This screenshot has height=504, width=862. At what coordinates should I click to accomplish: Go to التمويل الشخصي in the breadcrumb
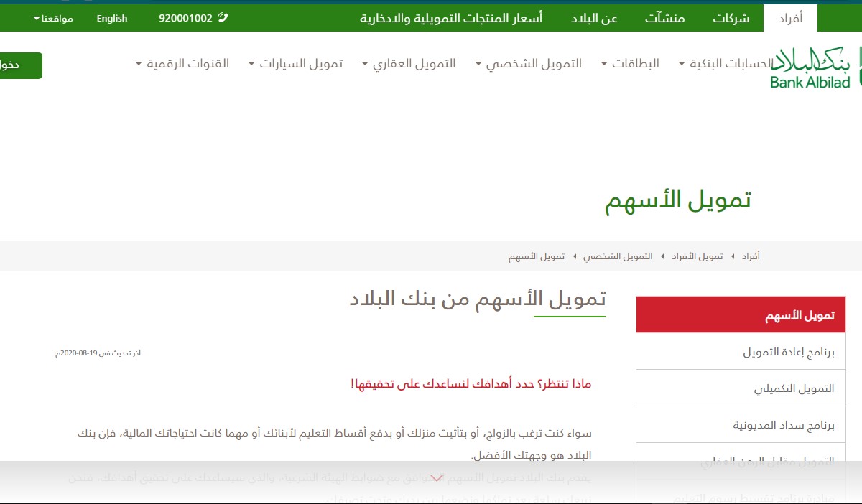click(618, 256)
